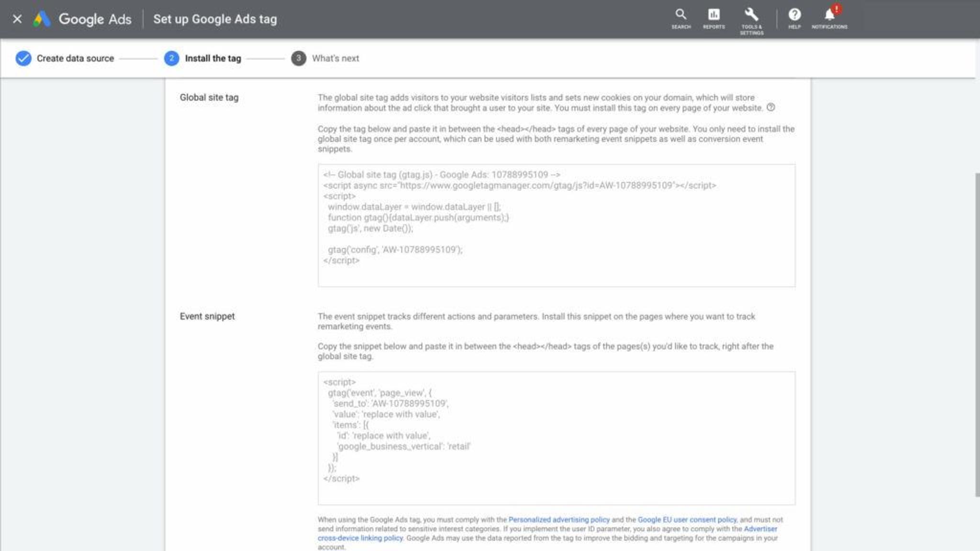Click the blue checkmark step icon
Image resolution: width=980 pixels, height=551 pixels.
pos(23,58)
